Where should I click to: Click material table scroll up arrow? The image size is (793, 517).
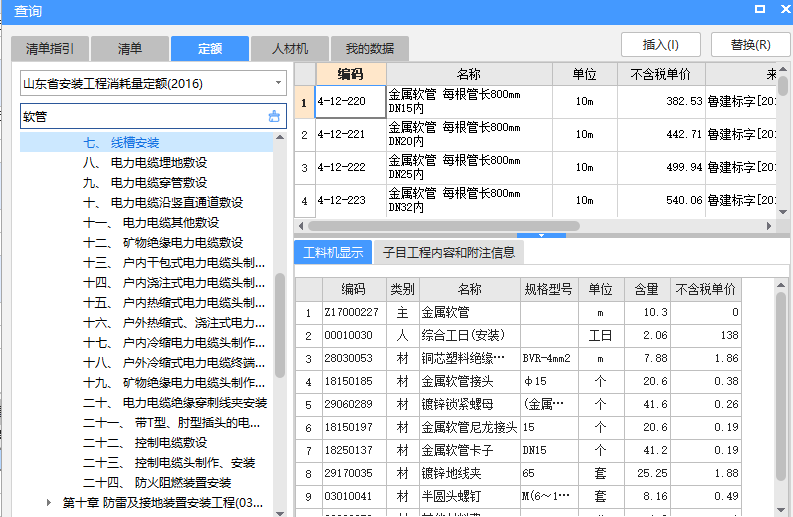coord(780,285)
